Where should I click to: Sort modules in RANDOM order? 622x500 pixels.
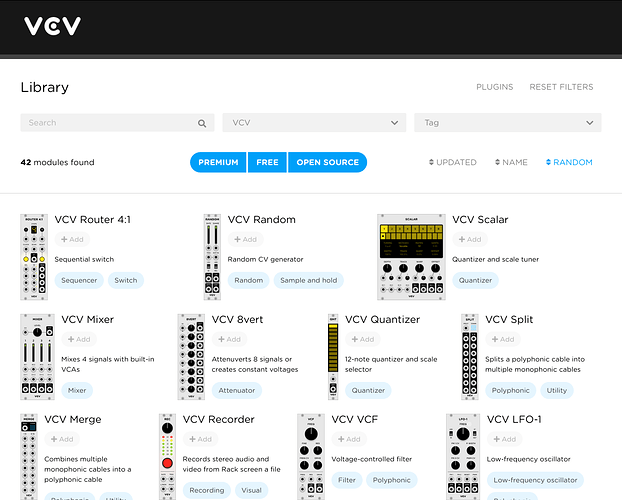569,162
